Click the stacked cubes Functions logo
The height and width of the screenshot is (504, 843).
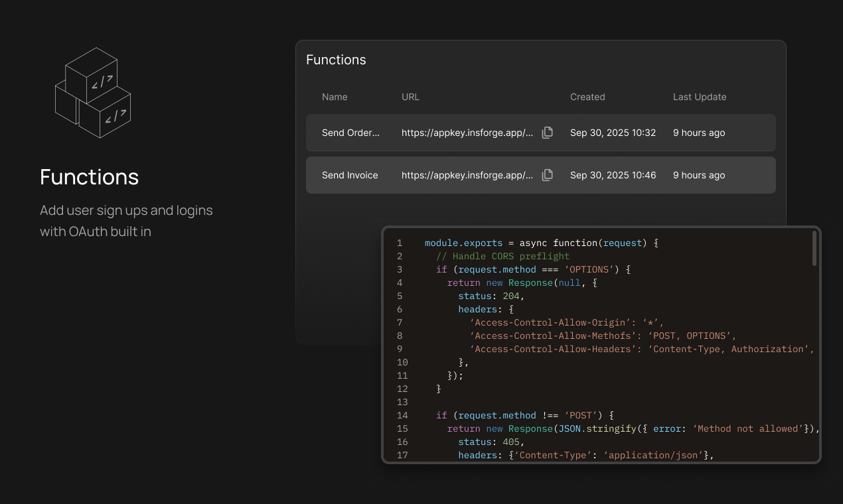click(93, 93)
